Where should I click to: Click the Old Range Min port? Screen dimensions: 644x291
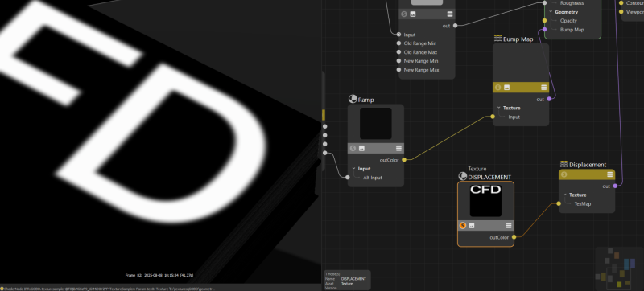[398, 43]
